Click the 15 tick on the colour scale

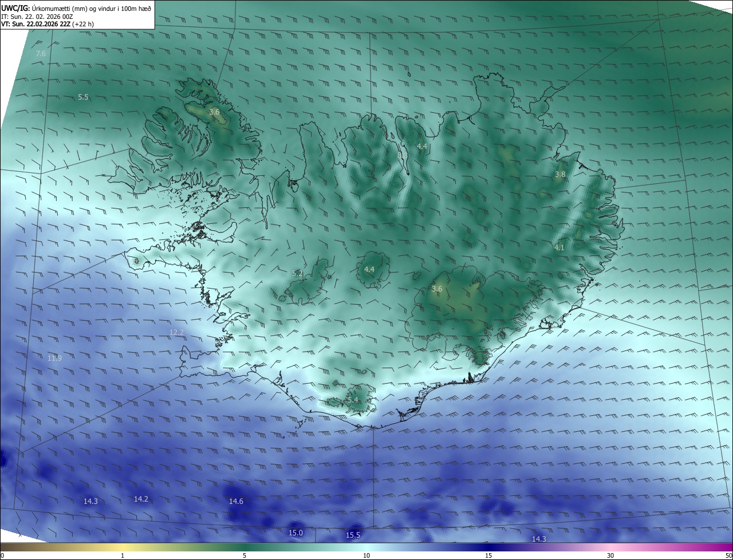[488, 555]
